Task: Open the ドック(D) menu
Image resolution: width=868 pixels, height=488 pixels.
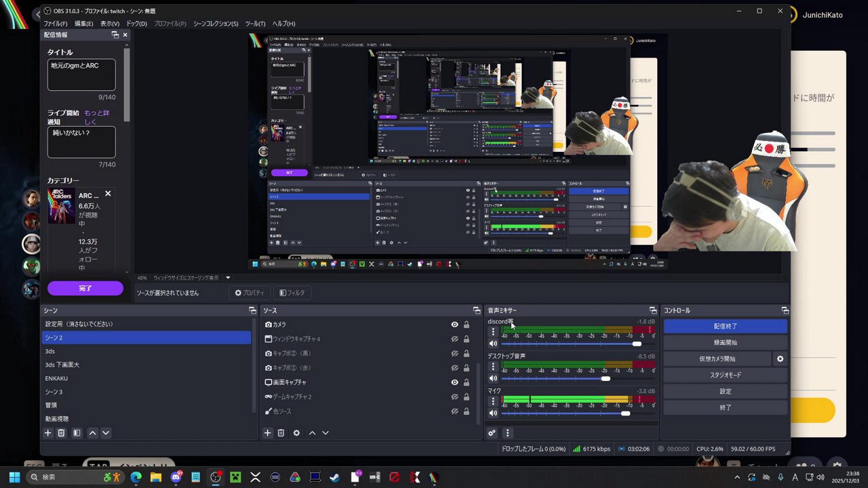Action: point(136,24)
